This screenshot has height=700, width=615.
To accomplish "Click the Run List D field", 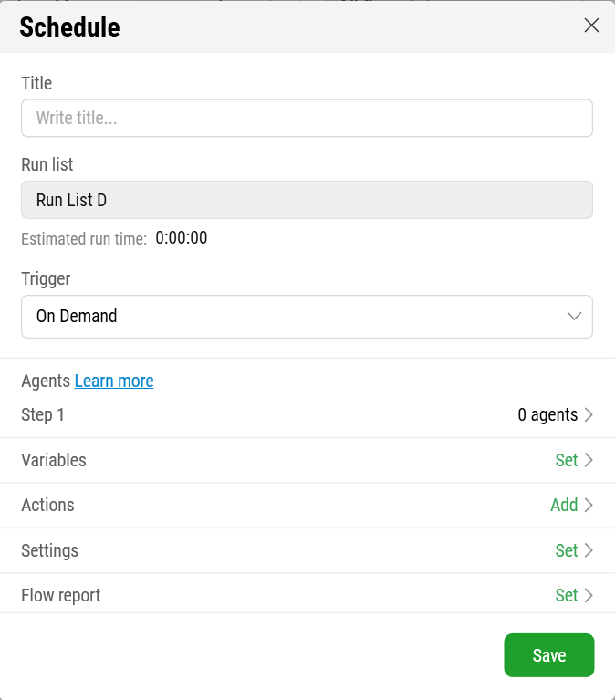I will point(307,200).
